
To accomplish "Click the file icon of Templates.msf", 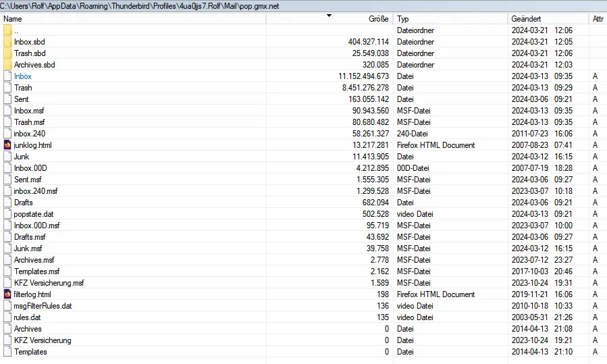I will pos(7,271).
